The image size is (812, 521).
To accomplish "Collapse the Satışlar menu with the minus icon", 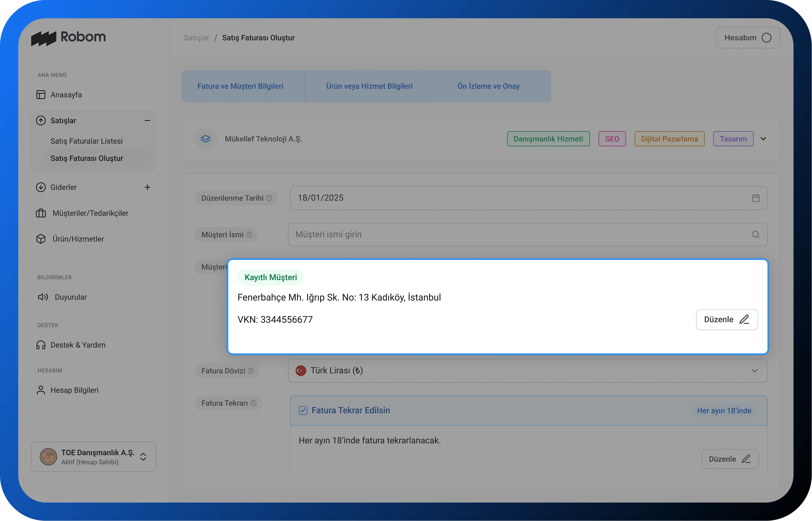I will click(x=147, y=120).
